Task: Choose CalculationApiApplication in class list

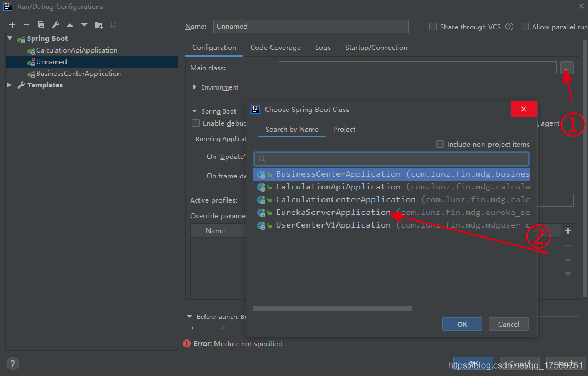Action: click(391, 187)
